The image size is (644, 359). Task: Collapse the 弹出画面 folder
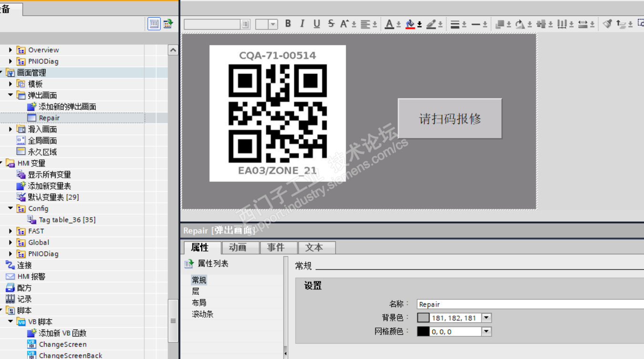pyautogui.click(x=10, y=95)
